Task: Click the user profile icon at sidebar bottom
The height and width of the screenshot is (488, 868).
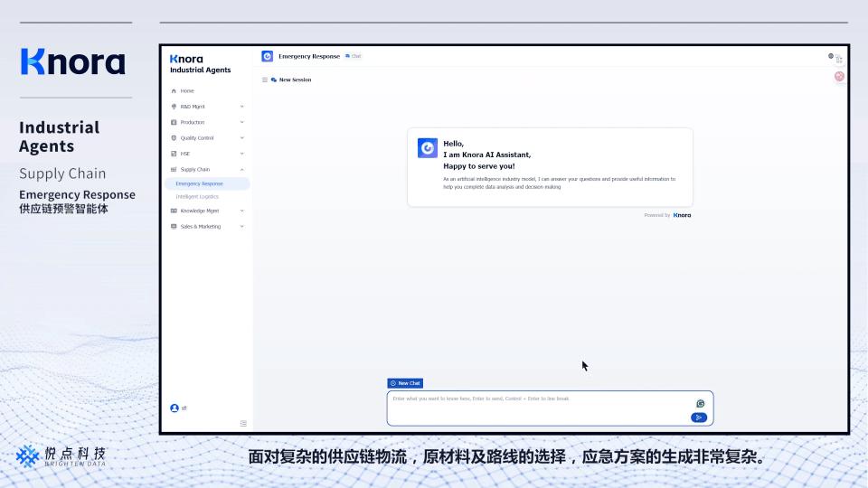Action: pos(175,408)
